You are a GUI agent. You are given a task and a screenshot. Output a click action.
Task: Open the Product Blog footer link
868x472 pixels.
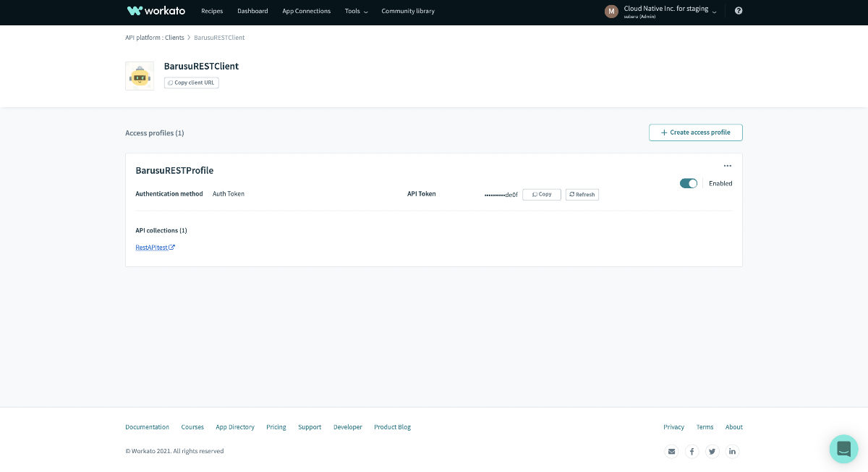[393, 427]
